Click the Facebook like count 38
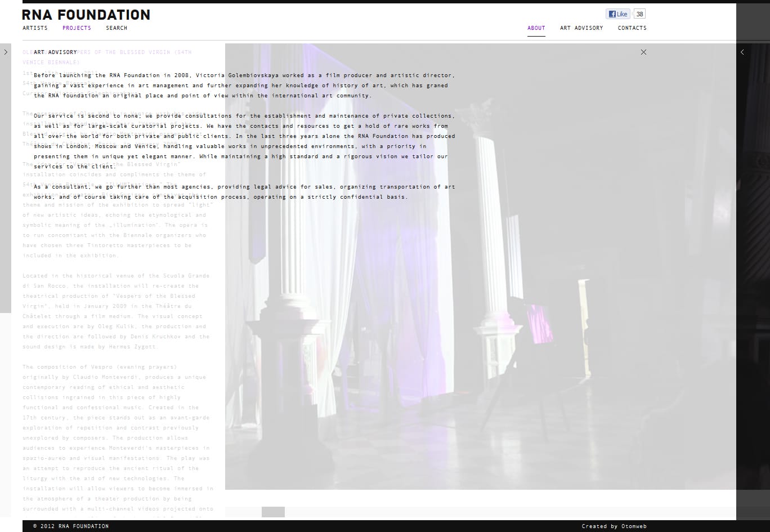 (639, 14)
